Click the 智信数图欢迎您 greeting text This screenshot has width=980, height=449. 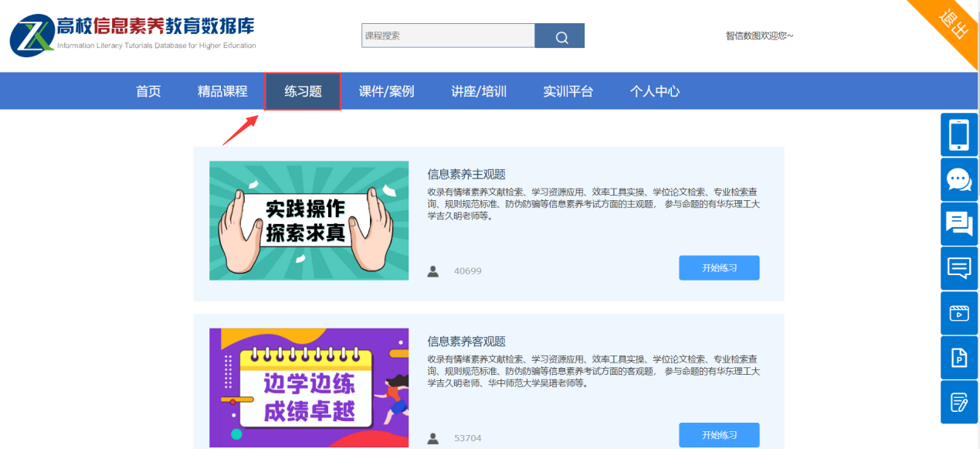(759, 36)
